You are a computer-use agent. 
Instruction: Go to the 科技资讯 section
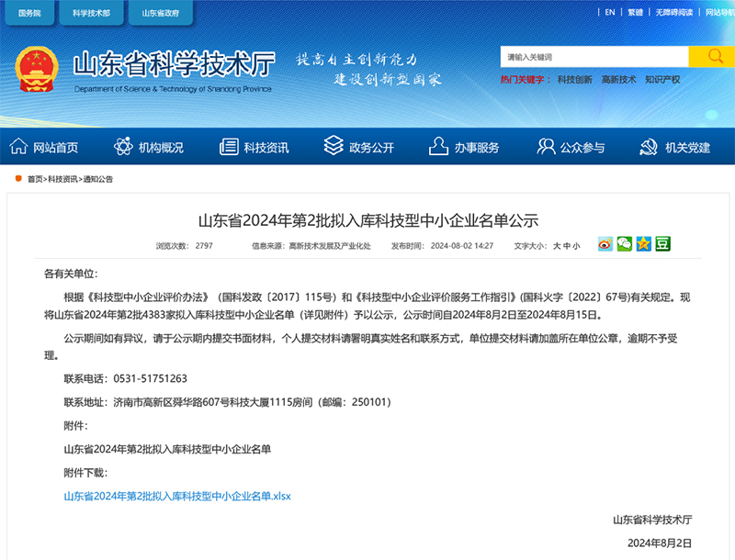[x=254, y=148]
